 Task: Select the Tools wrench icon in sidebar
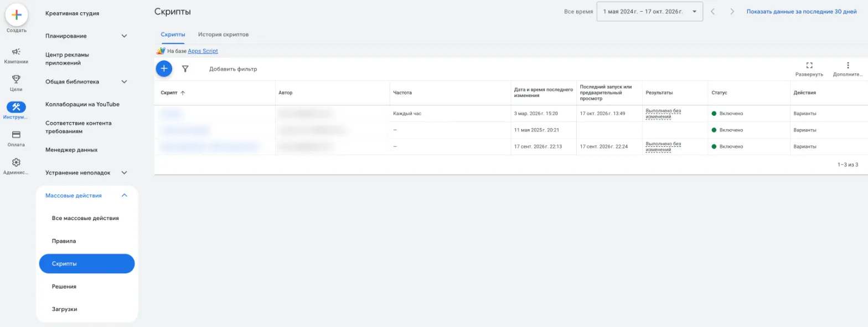tap(17, 107)
